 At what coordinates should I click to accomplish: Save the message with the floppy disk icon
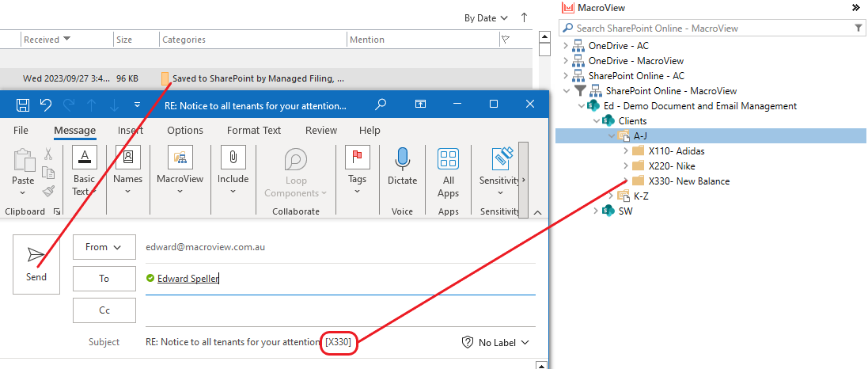[x=23, y=105]
